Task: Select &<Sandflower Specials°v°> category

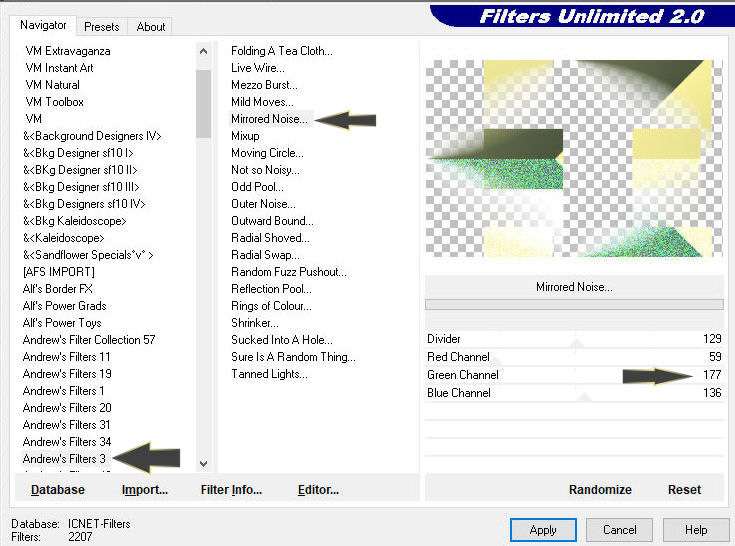Action: tap(88, 255)
